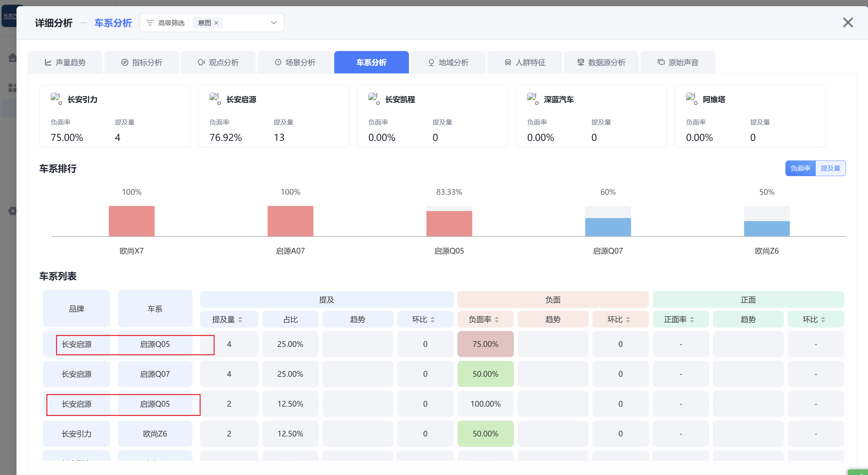Switch the ranking chart to 负面率
Image resolution: width=868 pixels, height=475 pixels.
click(x=800, y=168)
